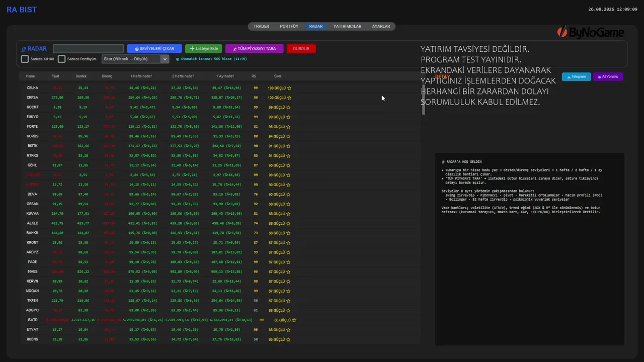Stop scanning with the DURDUR button

(301, 49)
